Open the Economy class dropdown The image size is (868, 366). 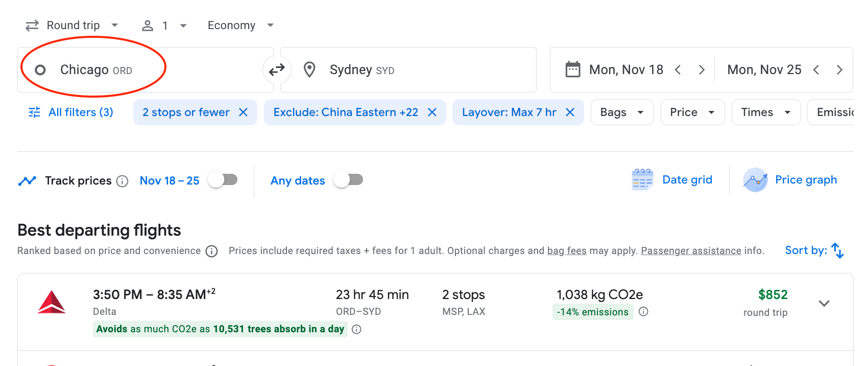(x=241, y=26)
